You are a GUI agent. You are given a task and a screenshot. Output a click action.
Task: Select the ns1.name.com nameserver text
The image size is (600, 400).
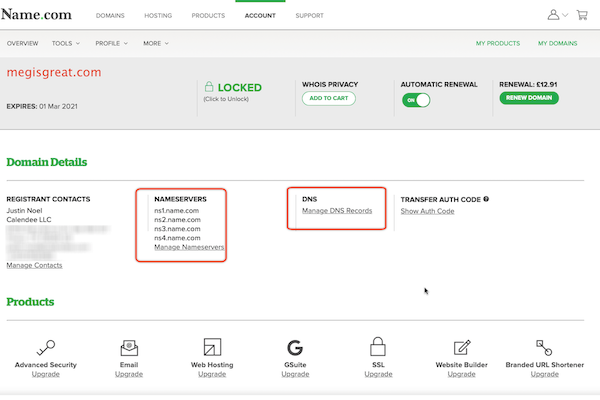point(176,211)
